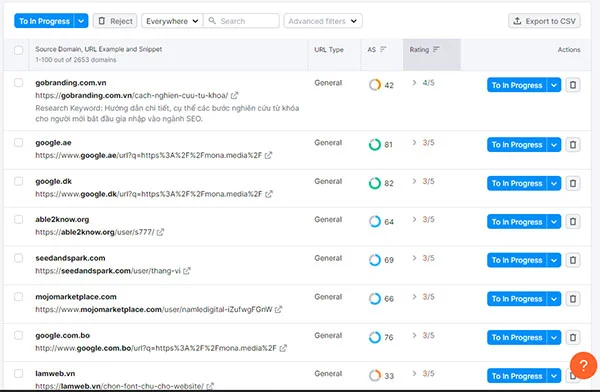Viewport: 600px width, 392px height.
Task: Select the google.dk row checkbox
Action: click(18, 181)
